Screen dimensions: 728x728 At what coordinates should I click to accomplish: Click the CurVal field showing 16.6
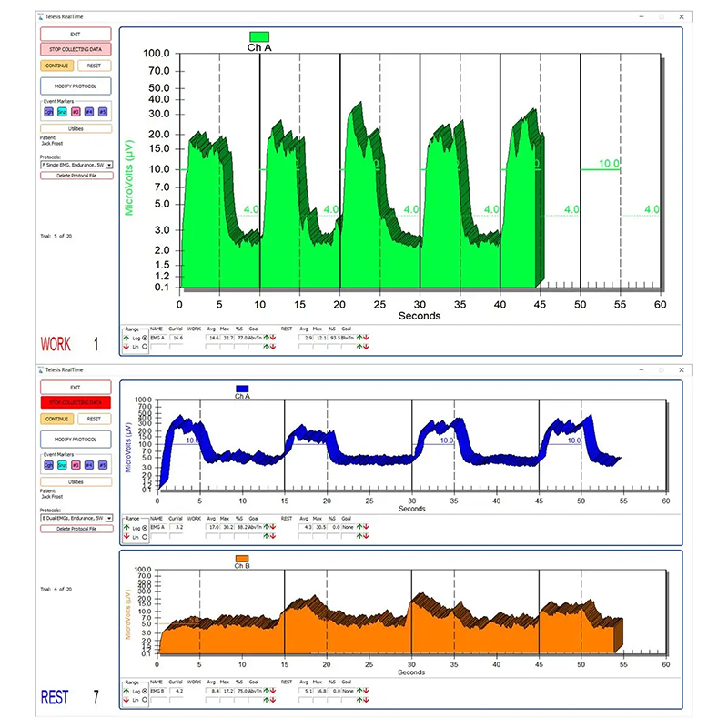click(x=177, y=338)
